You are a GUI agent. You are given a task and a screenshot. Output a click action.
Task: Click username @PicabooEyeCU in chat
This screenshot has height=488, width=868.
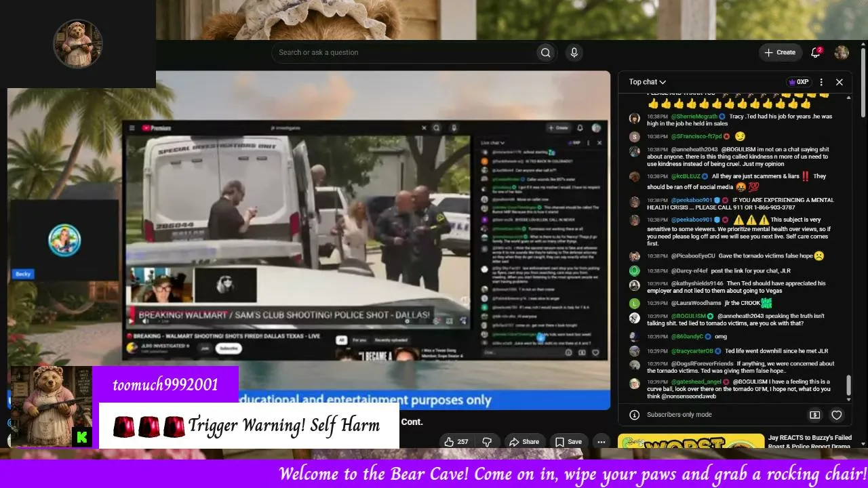click(x=693, y=256)
